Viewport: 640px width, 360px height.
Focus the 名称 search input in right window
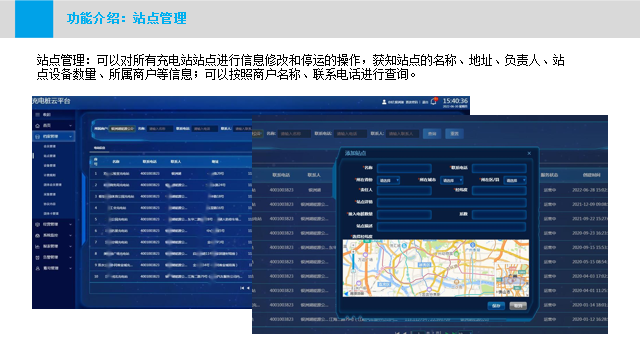pos(294,133)
